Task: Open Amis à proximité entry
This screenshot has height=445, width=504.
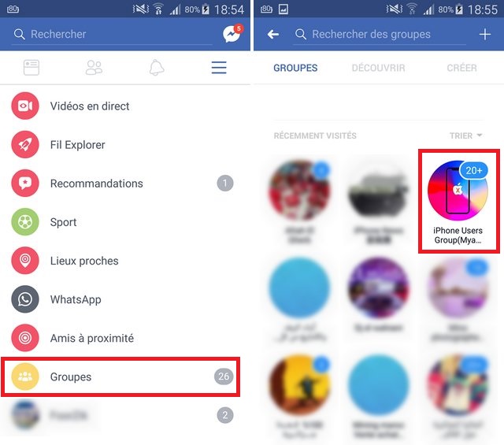Action: coord(125,338)
